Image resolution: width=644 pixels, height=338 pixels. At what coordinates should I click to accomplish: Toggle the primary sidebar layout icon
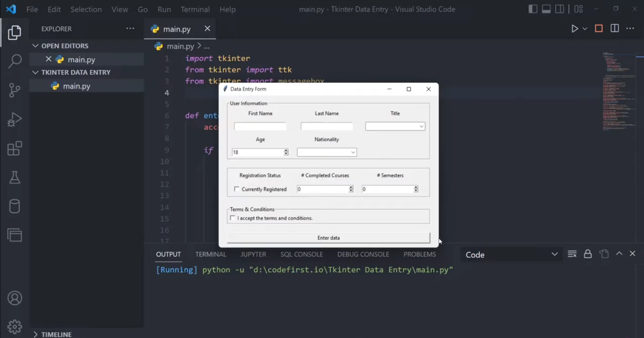[x=533, y=9]
